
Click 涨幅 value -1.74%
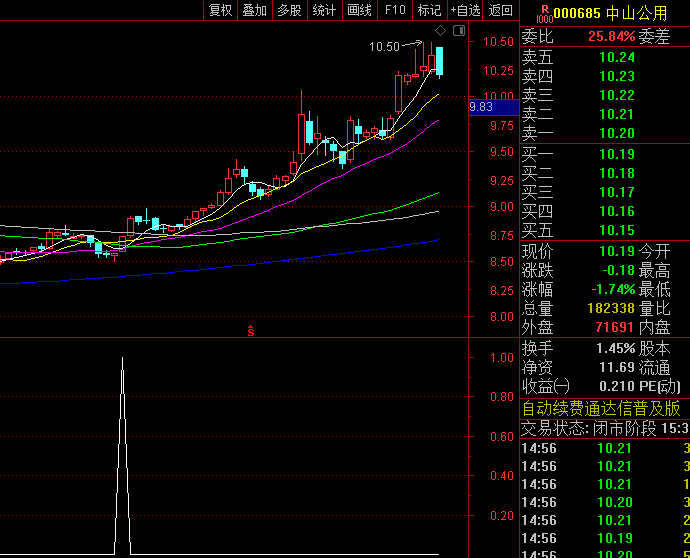click(613, 289)
